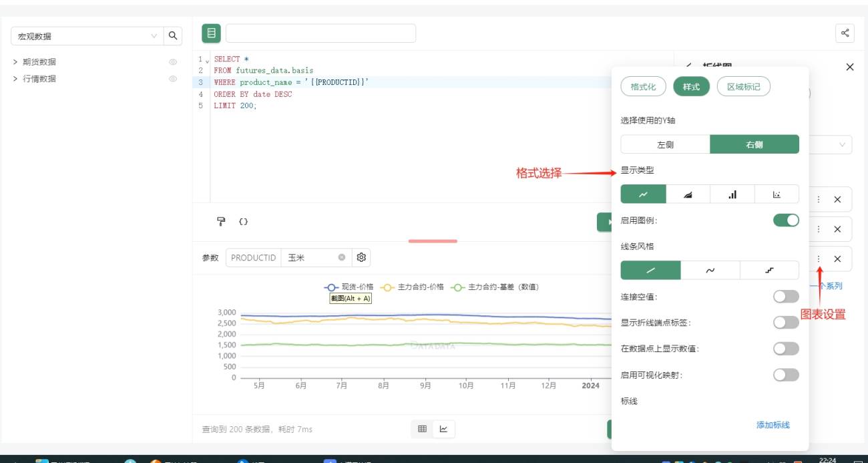Clear the PRODUCTID parameter value
868x463 pixels.
pos(342,258)
